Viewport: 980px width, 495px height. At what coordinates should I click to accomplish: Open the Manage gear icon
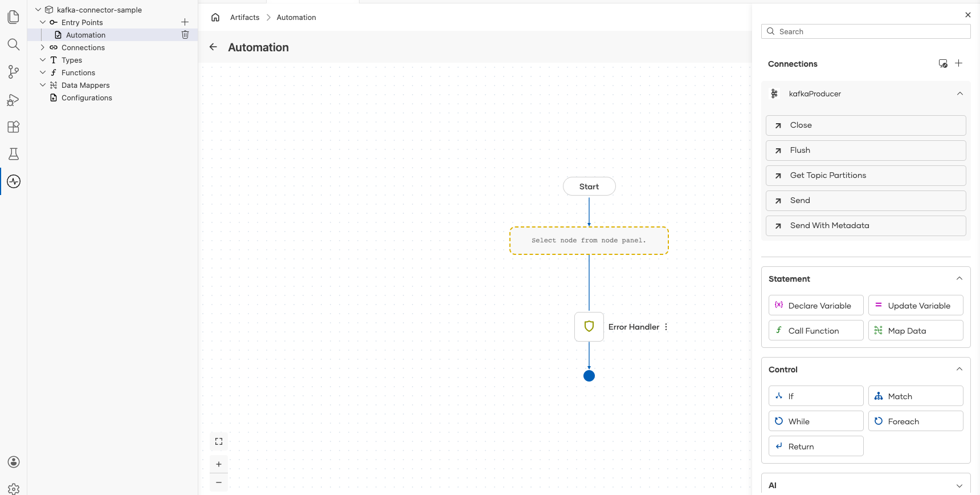click(14, 489)
